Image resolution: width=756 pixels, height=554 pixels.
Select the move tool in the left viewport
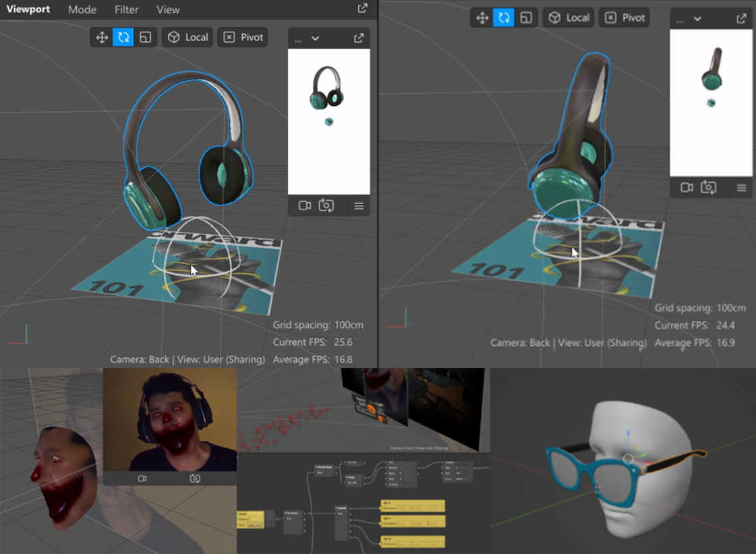point(102,38)
